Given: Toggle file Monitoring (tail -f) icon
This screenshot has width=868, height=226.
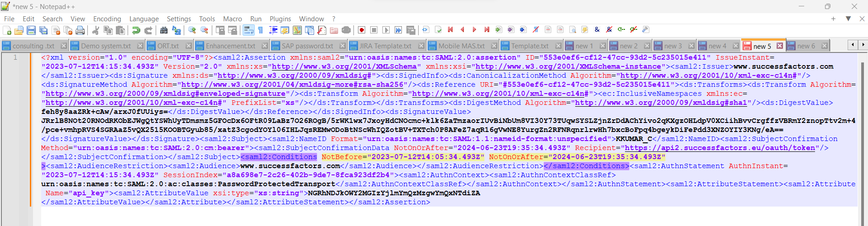Looking at the screenshot, I should tap(346, 30).
